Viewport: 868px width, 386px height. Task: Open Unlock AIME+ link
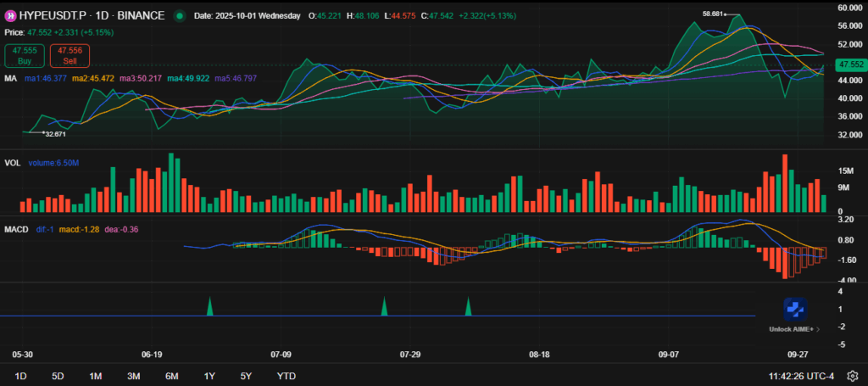click(792, 328)
